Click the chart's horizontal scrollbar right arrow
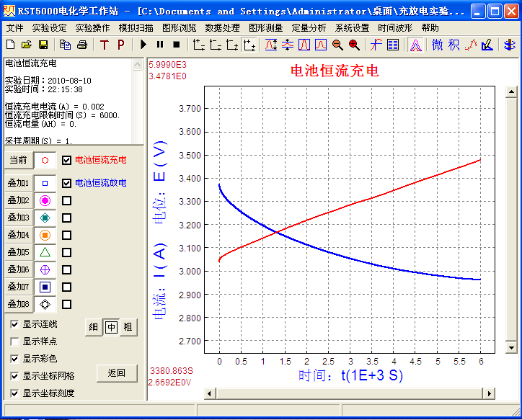 [490, 393]
